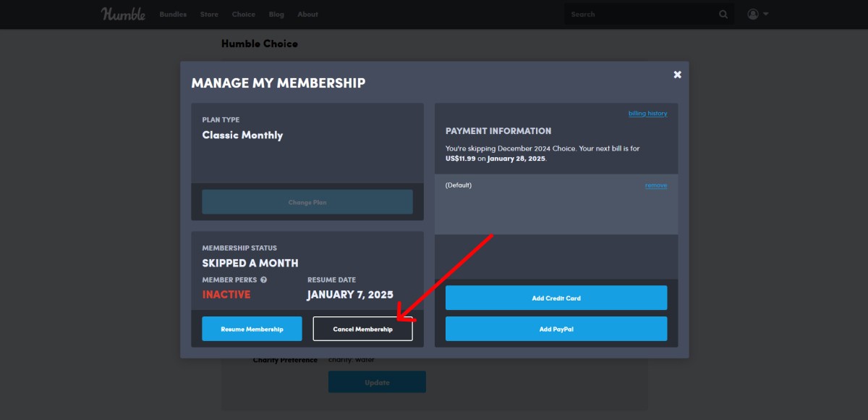Click the Change Plan button
The width and height of the screenshot is (868, 420).
click(307, 202)
